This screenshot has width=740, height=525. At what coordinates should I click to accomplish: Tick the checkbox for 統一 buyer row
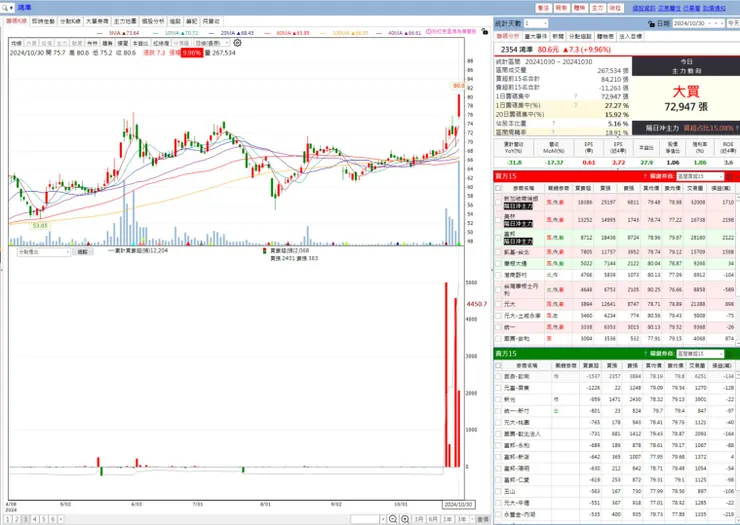coord(498,327)
